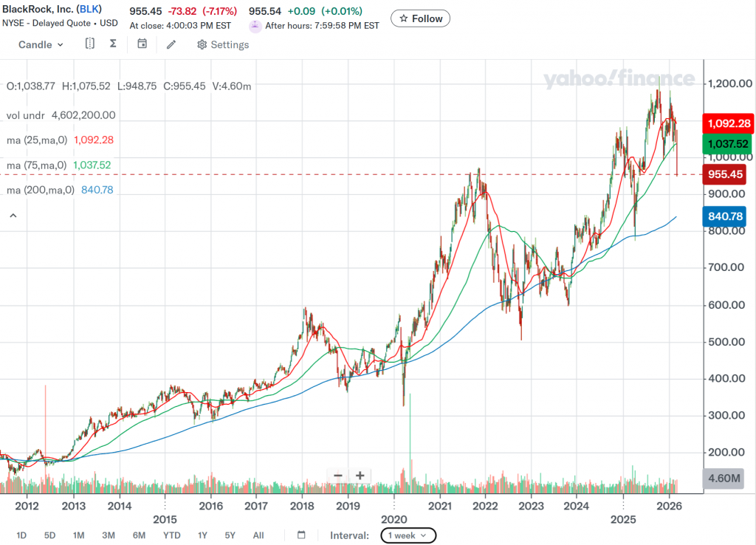
Task: Select the pencil drawing tool
Action: coord(171,44)
